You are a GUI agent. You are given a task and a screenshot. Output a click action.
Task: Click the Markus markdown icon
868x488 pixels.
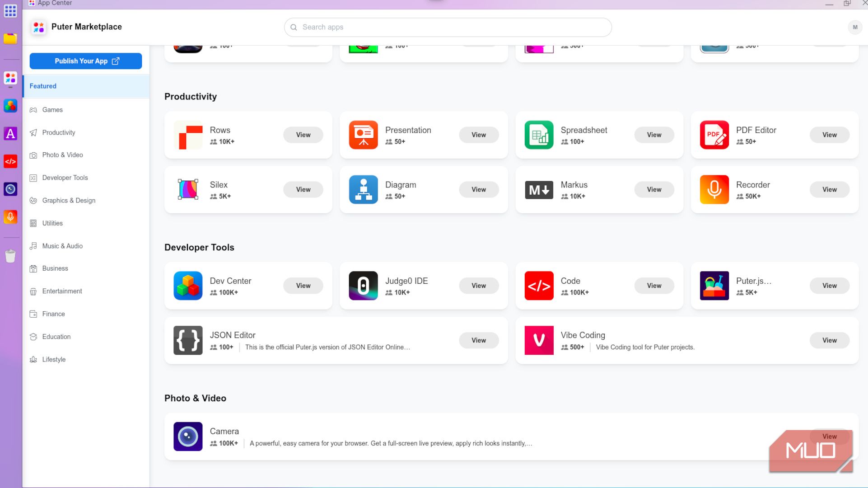tap(539, 190)
